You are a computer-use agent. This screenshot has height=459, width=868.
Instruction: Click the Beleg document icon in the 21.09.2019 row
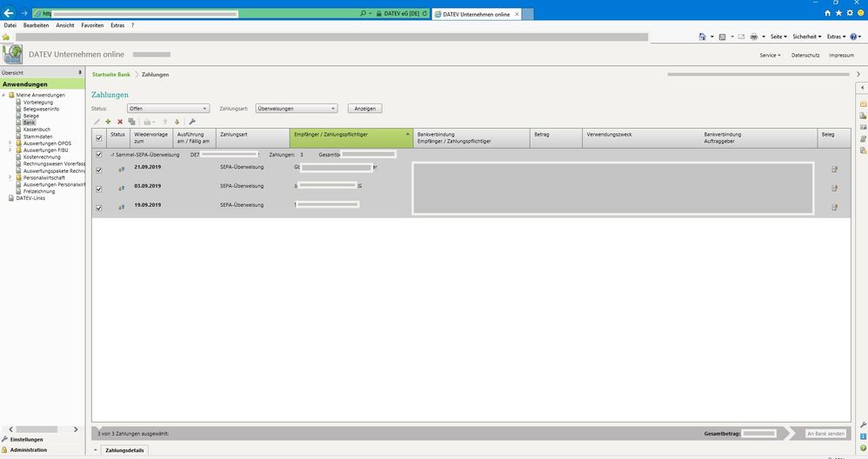click(x=835, y=170)
